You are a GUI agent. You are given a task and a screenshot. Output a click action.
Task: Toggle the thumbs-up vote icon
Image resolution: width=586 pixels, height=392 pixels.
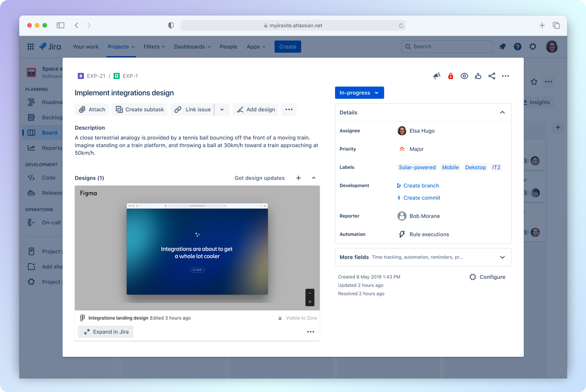pyautogui.click(x=478, y=76)
